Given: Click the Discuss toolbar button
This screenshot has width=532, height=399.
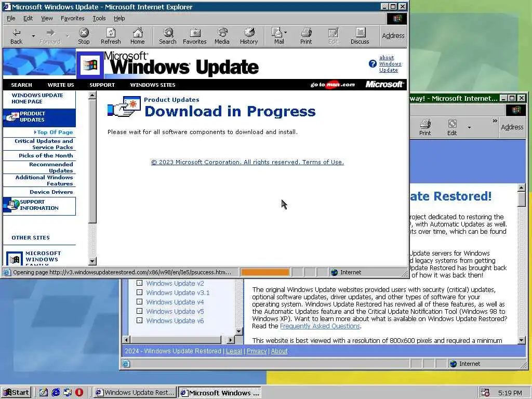Looking at the screenshot, I should (x=360, y=36).
